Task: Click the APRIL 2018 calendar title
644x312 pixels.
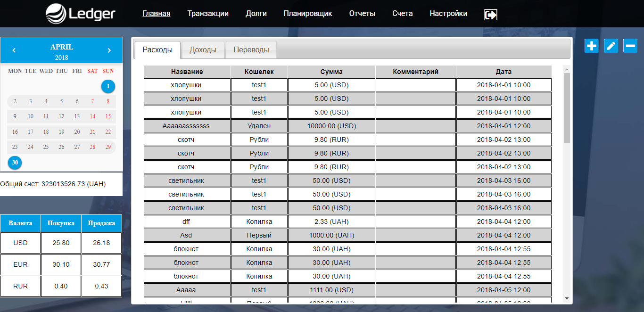Action: (x=62, y=52)
